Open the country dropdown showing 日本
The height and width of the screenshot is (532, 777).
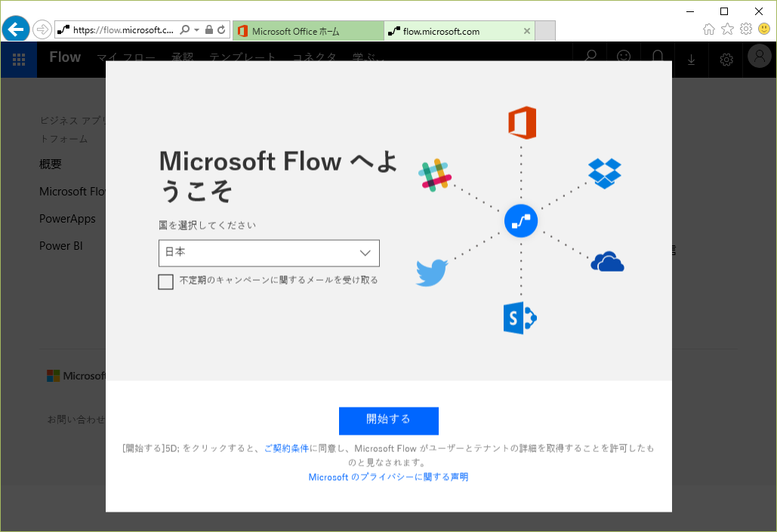click(x=269, y=253)
